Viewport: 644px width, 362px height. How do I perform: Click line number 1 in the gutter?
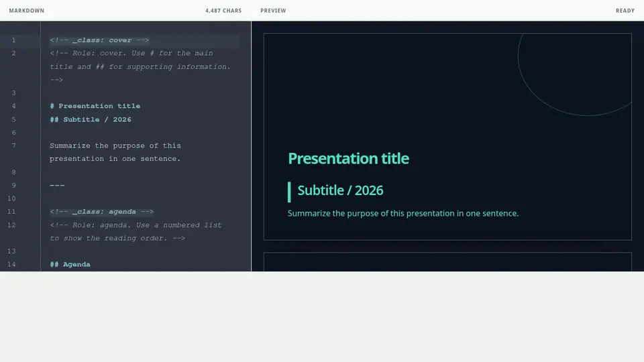coord(13,40)
